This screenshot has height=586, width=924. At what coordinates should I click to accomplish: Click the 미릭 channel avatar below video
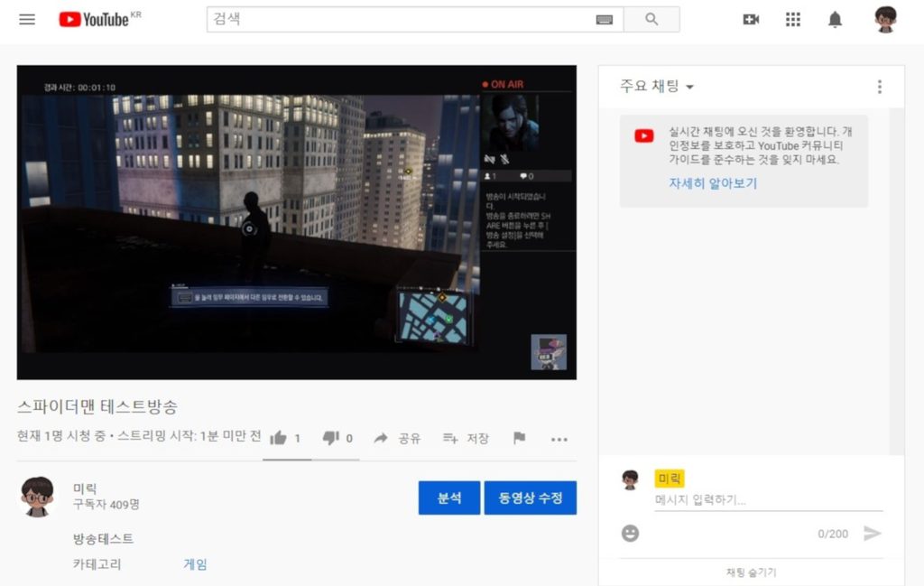[x=37, y=497]
